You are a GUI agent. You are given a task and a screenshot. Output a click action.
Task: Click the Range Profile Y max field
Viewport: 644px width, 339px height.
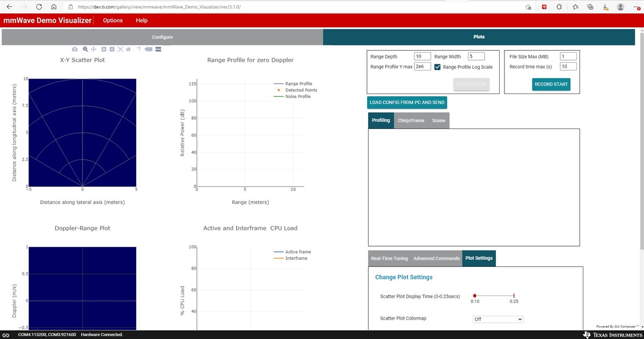pos(422,67)
